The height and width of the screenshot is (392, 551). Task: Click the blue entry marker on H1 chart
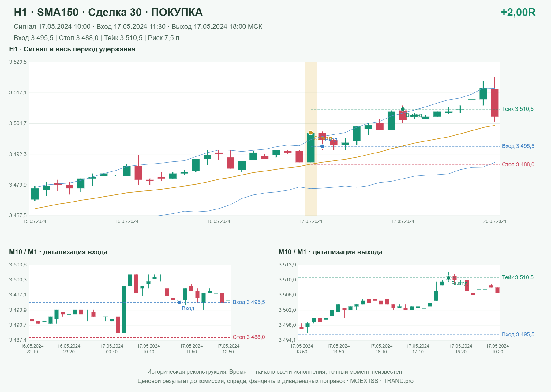pos(322,146)
